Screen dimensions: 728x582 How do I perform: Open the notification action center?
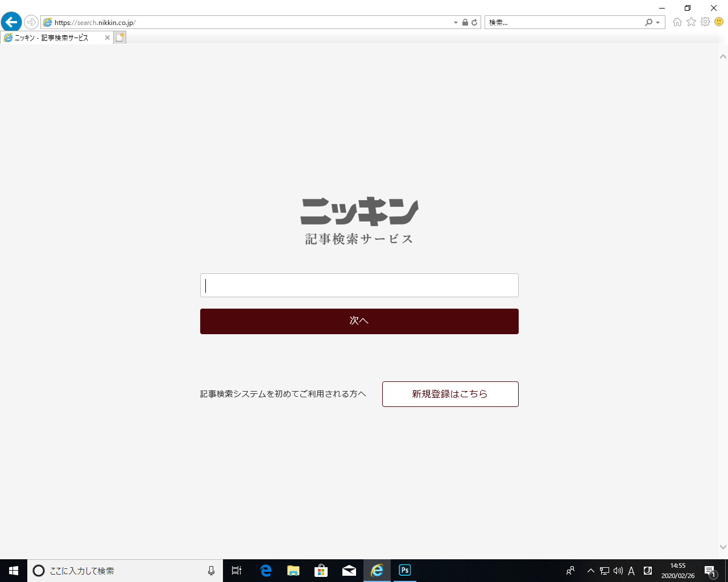(x=710, y=571)
